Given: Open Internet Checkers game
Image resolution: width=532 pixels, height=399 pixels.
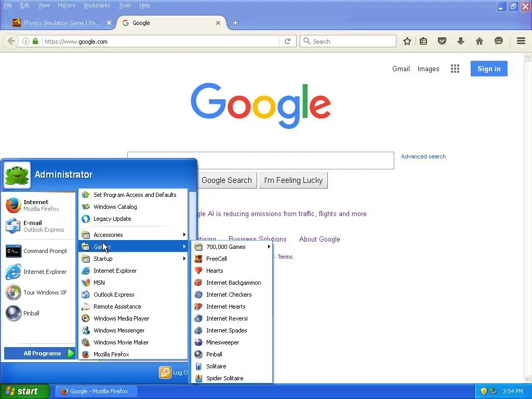Looking at the screenshot, I should pos(232,295).
